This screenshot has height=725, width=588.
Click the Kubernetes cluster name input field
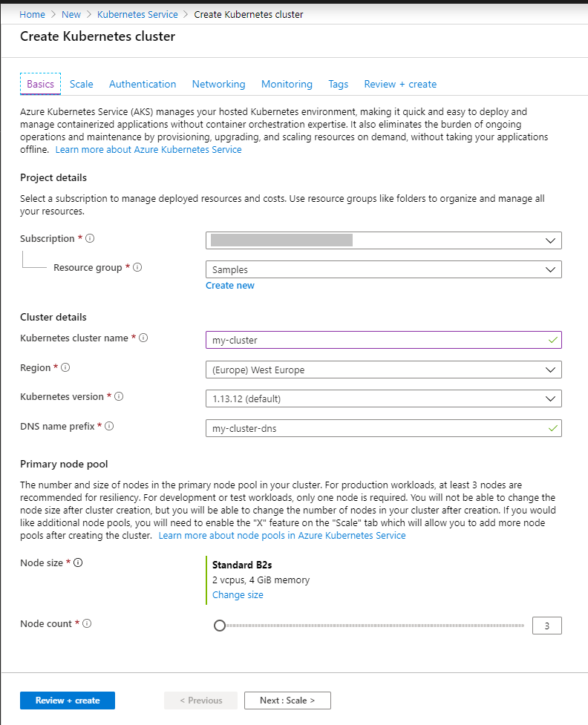click(x=376, y=340)
